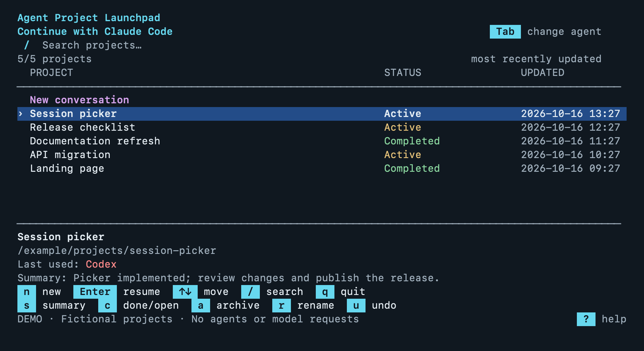Click the Active status of API migration
This screenshot has width=644, height=351.
pos(403,155)
